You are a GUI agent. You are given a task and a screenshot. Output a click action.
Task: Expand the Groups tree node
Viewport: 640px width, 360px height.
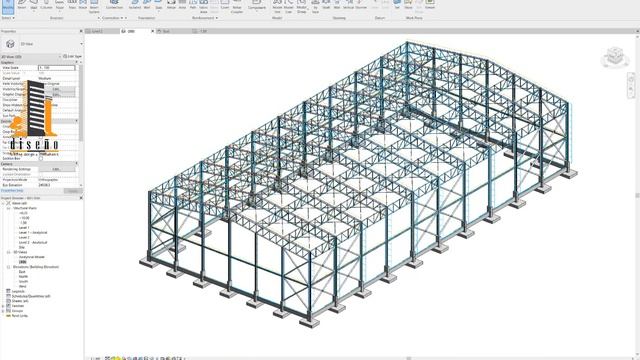(3, 311)
